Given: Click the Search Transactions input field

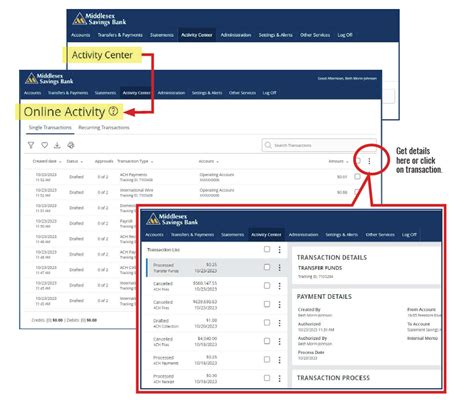Looking at the screenshot, I should (319, 145).
